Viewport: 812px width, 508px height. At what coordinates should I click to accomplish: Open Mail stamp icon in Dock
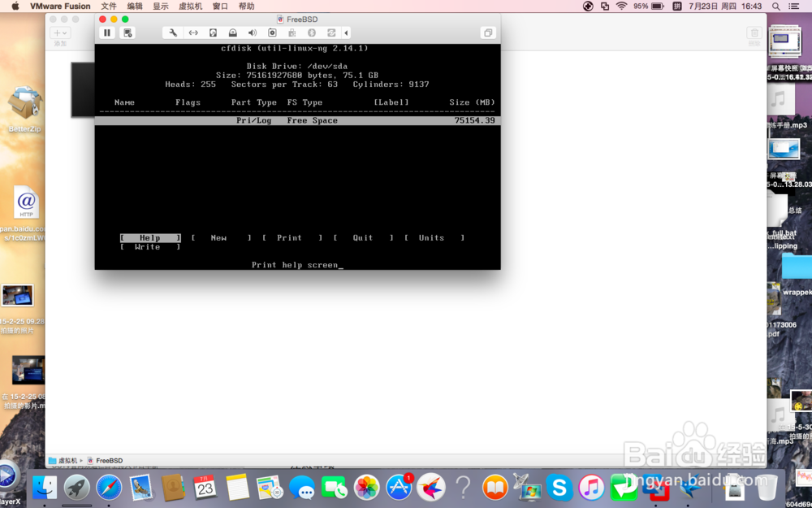pyautogui.click(x=140, y=488)
